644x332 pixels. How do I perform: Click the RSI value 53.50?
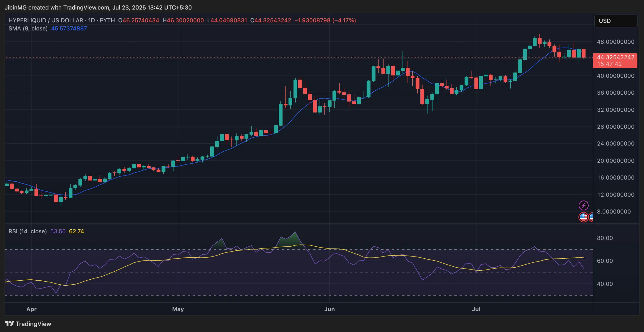58,231
